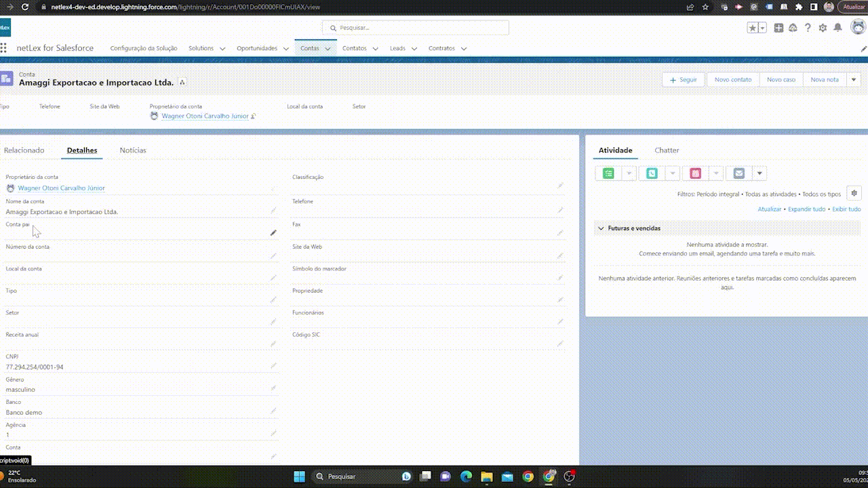Click the Nova nota button
The height and width of the screenshot is (488, 868).
tap(825, 79)
